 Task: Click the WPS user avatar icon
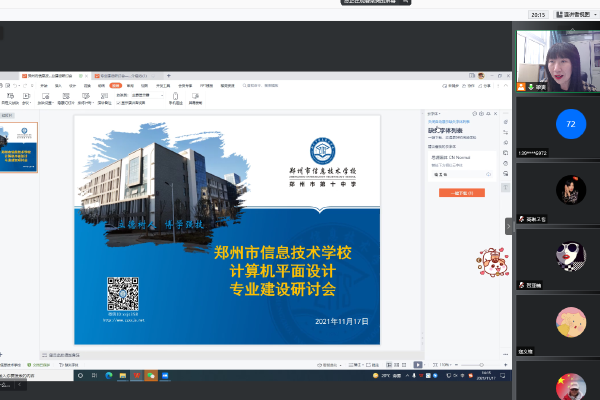(x=481, y=76)
